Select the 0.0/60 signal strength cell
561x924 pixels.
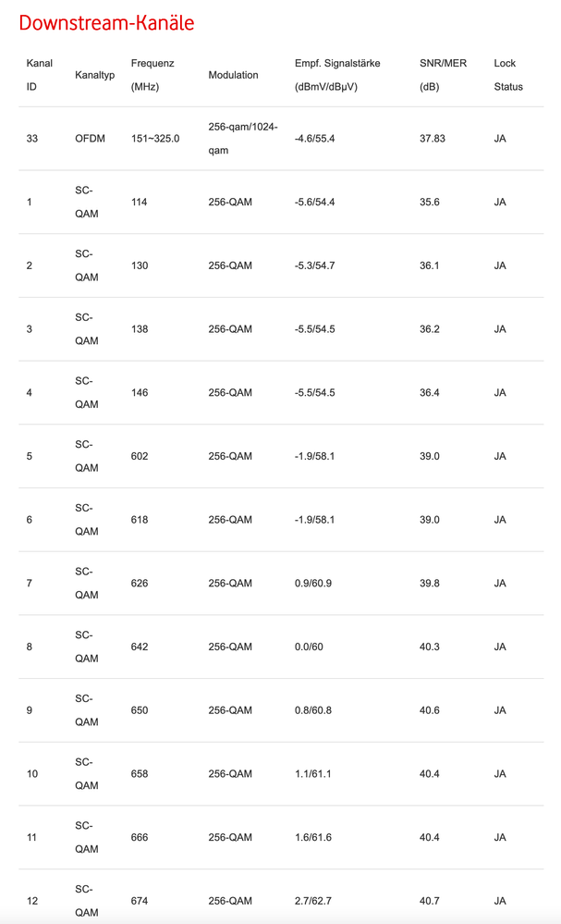click(x=310, y=647)
